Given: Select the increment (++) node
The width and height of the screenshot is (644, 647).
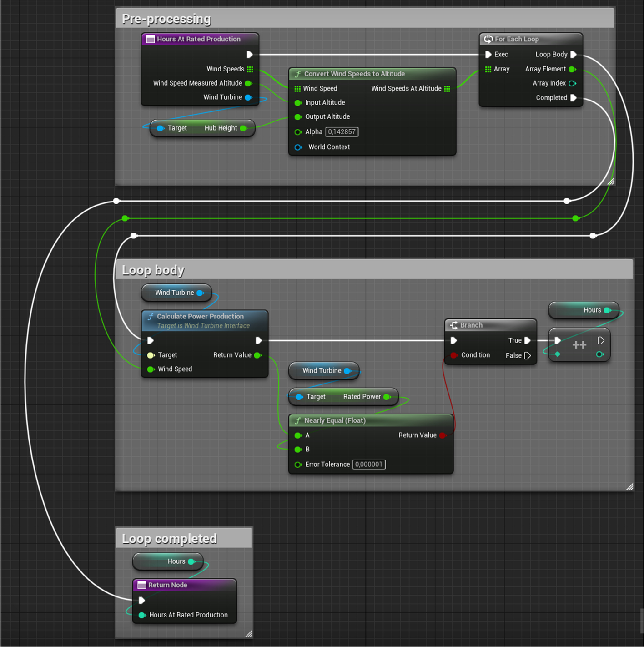Looking at the screenshot, I should (579, 345).
